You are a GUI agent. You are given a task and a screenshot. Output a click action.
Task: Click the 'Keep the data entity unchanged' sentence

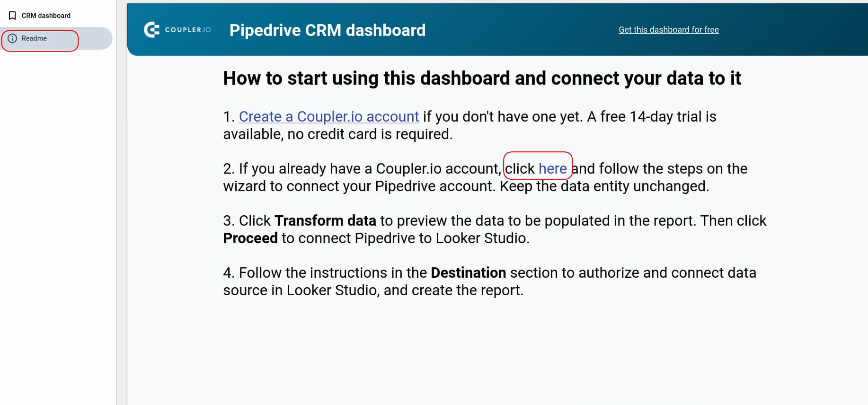click(x=604, y=186)
